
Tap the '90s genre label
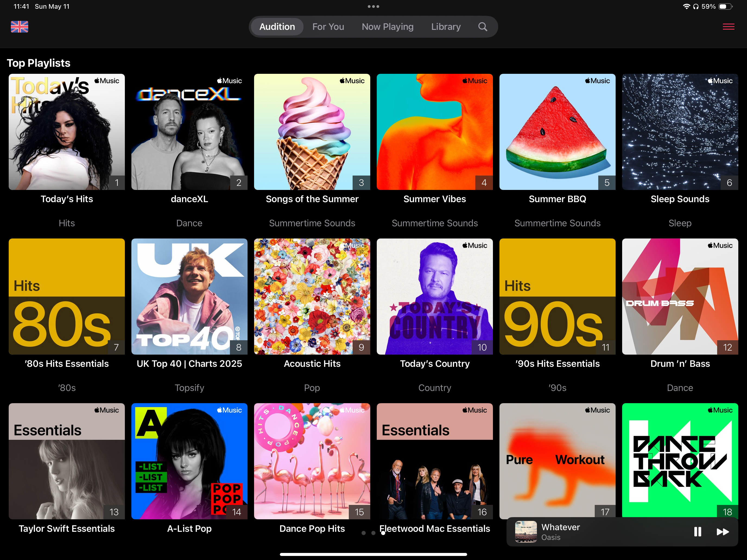pos(557,388)
